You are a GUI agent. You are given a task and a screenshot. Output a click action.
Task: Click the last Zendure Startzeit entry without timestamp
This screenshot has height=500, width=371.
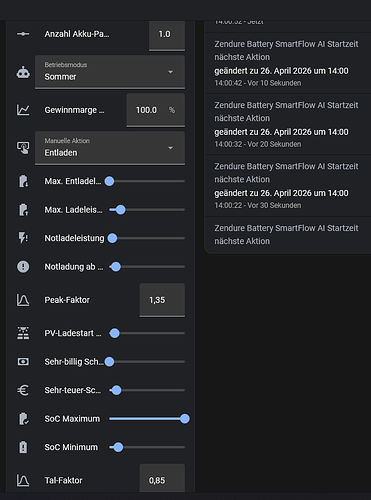coord(287,235)
